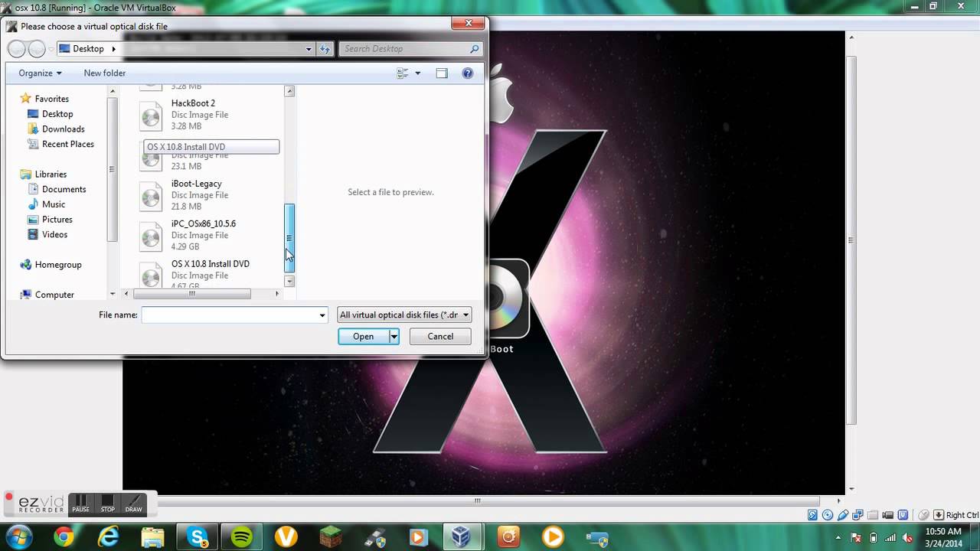
Task: Open Windows Explorer from taskbar
Action: point(153,538)
